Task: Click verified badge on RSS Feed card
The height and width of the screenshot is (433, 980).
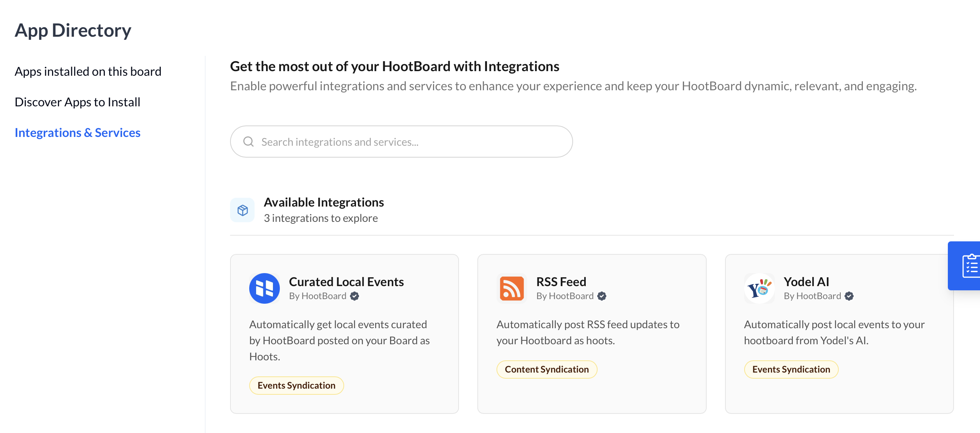Action: (602, 296)
